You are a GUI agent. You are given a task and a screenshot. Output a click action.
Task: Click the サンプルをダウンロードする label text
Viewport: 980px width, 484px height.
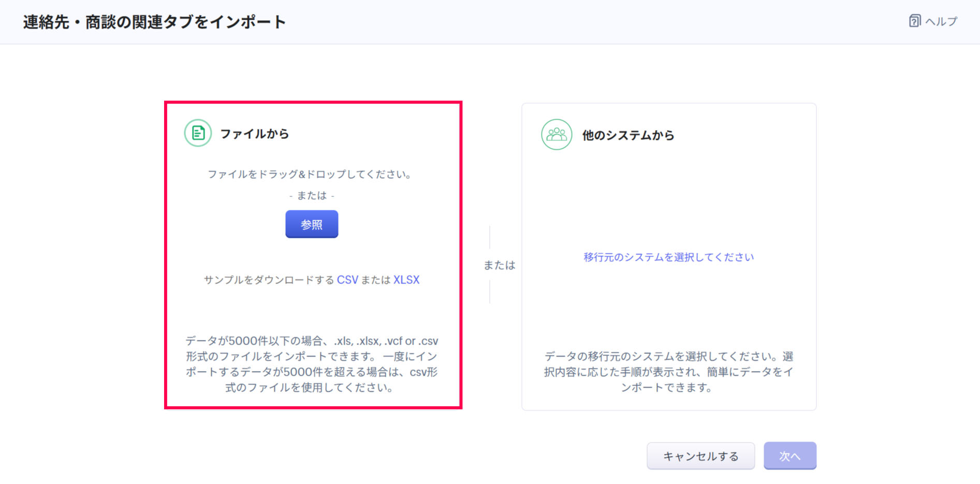click(x=269, y=280)
